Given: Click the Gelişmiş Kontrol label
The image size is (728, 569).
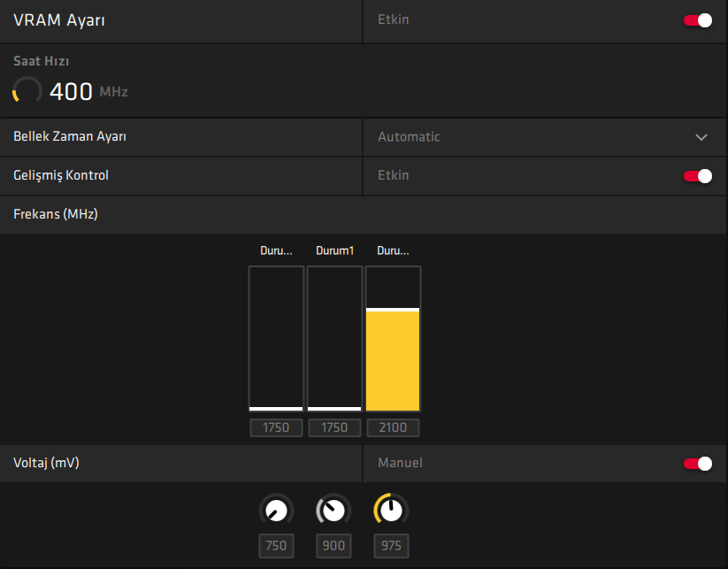Looking at the screenshot, I should (61, 175).
